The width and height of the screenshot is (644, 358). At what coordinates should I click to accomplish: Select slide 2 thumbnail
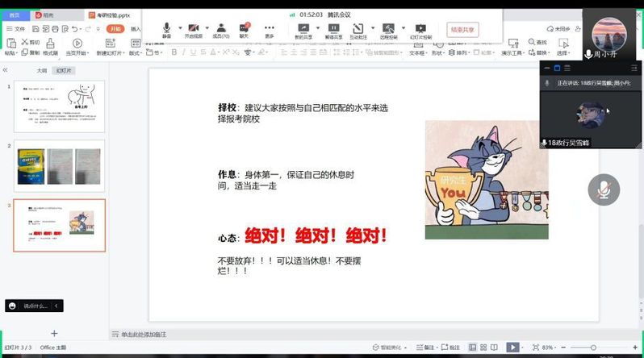[59, 165]
